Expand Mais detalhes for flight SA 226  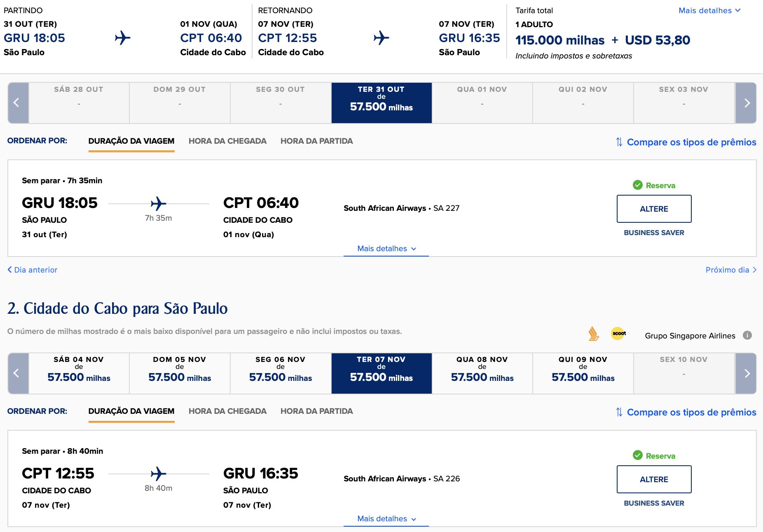click(x=386, y=519)
